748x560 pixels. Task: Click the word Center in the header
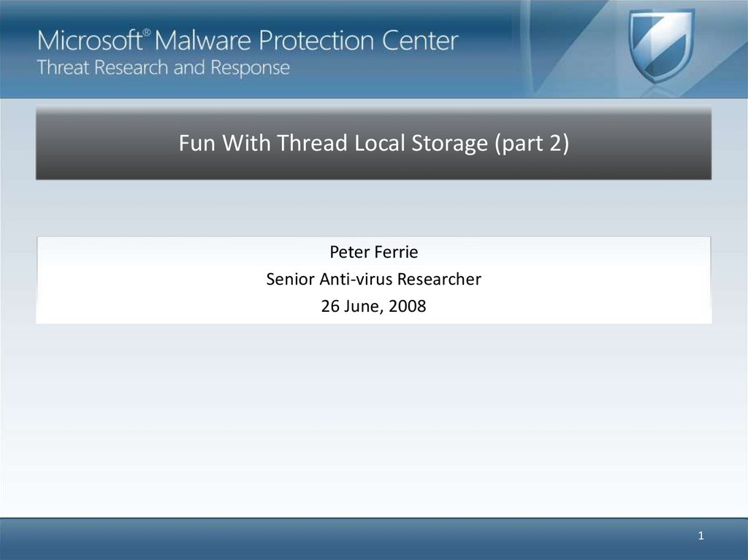[x=421, y=41]
